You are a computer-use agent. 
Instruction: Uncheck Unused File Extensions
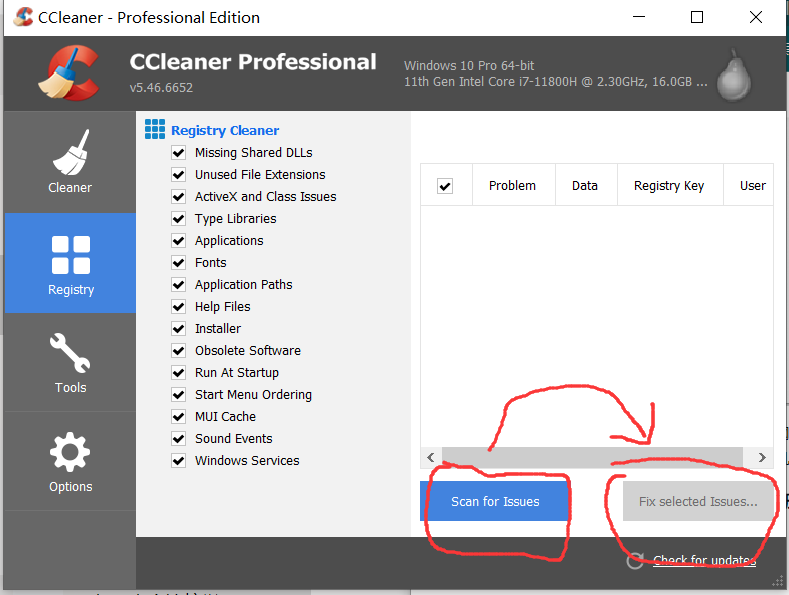point(179,175)
